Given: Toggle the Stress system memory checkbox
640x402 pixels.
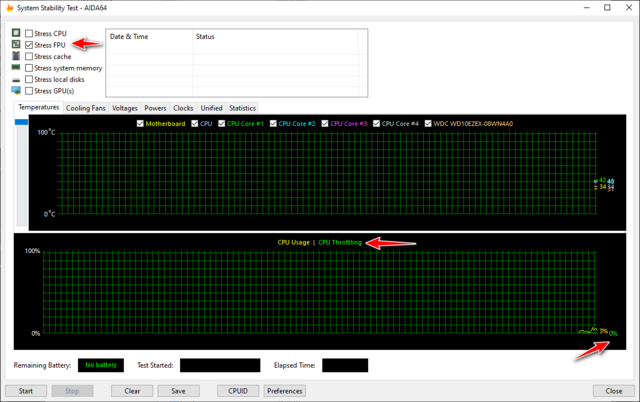Looking at the screenshot, I should pyautogui.click(x=29, y=68).
